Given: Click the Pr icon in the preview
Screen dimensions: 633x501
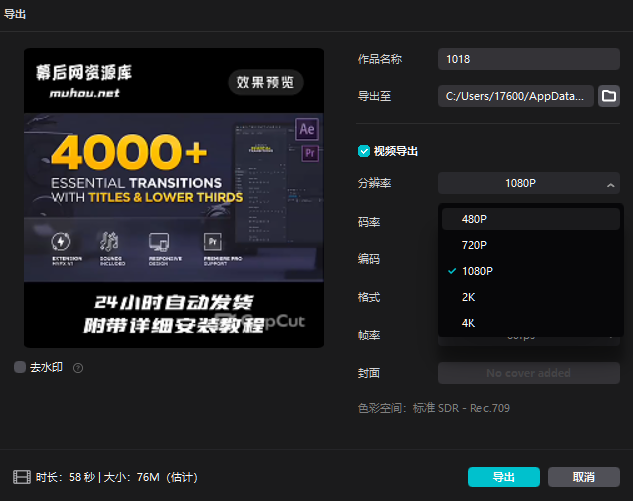Looking at the screenshot, I should coord(309,153).
